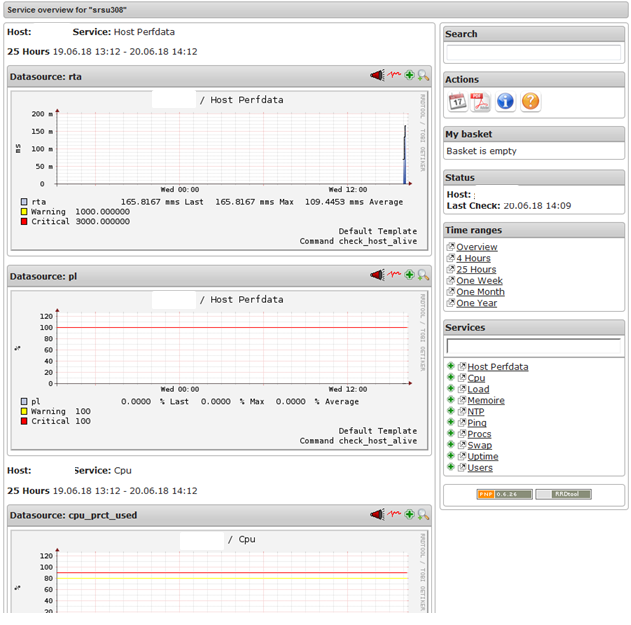Image resolution: width=631 pixels, height=625 pixels.
Task: Click the green plus next to Cpu service
Action: point(451,378)
